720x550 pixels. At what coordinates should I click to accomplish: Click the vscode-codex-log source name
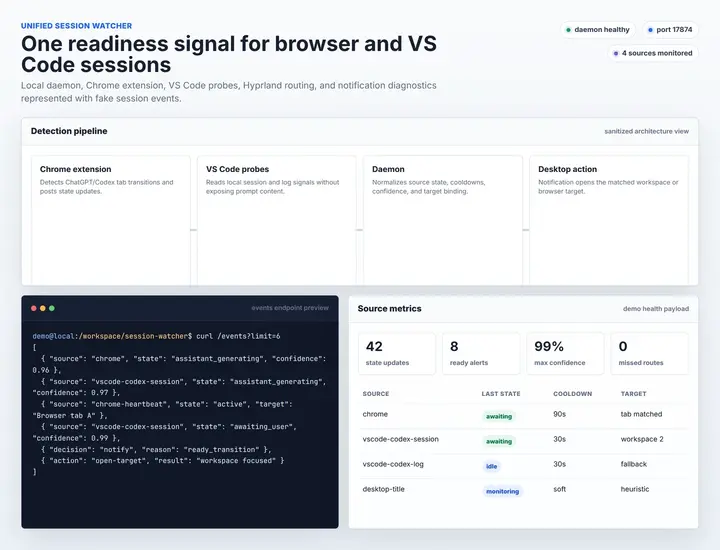(393, 464)
